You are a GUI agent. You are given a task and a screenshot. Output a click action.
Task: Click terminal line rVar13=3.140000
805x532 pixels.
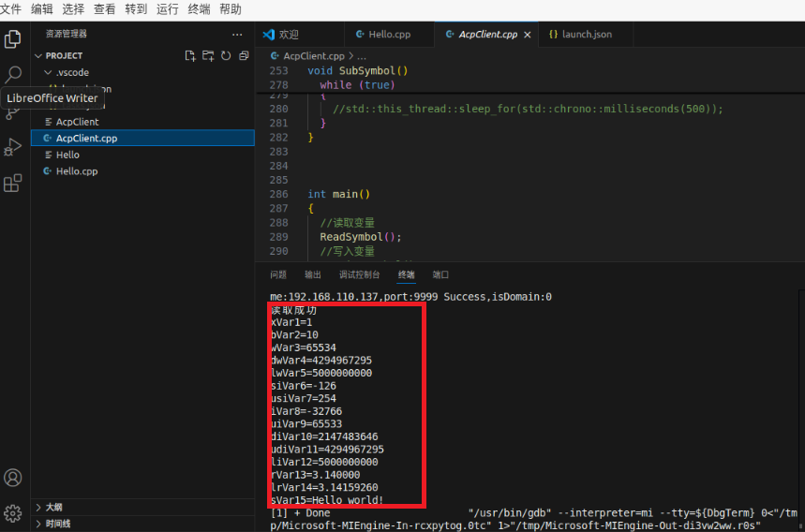tap(315, 475)
